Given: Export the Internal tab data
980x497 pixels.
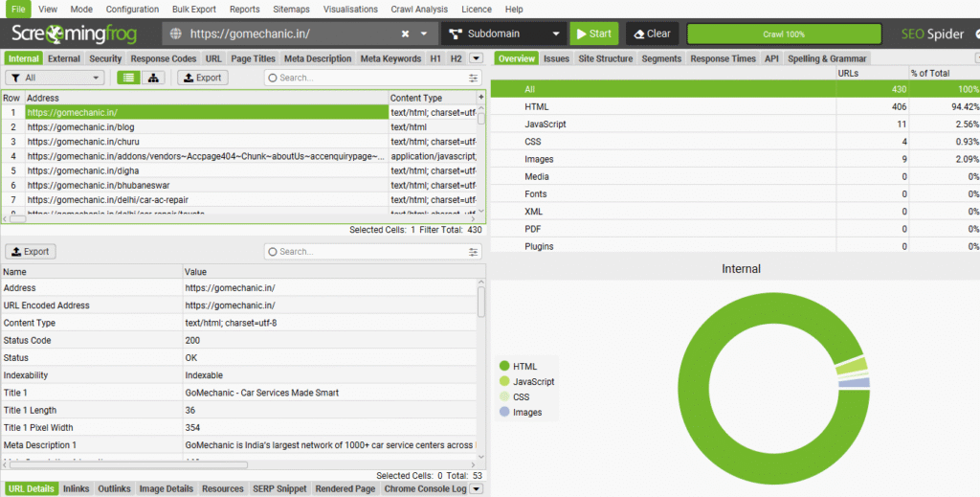Looking at the screenshot, I should [x=203, y=78].
